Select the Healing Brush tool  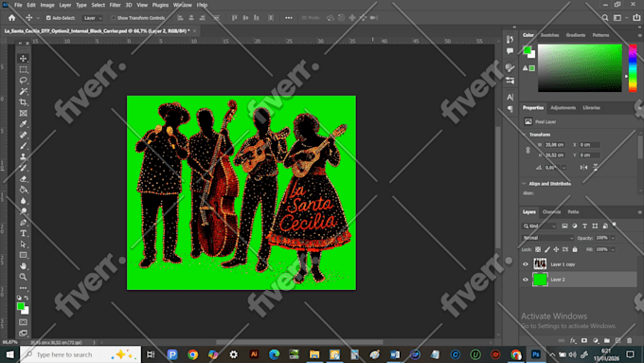[x=23, y=135]
